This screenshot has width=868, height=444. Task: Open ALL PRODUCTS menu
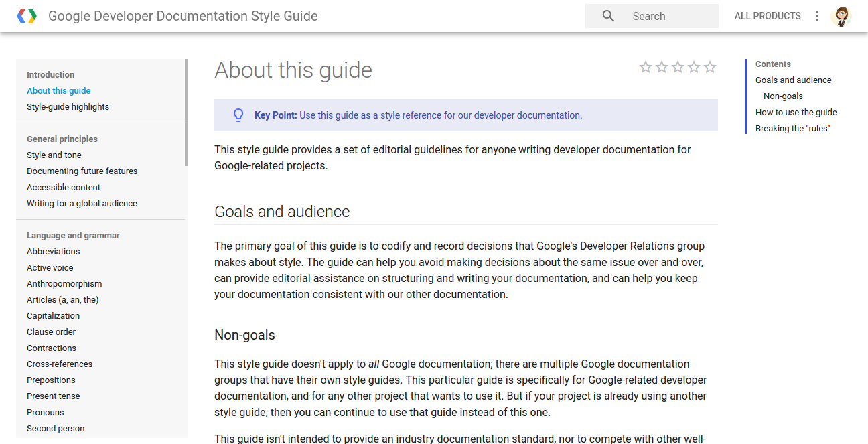(768, 16)
